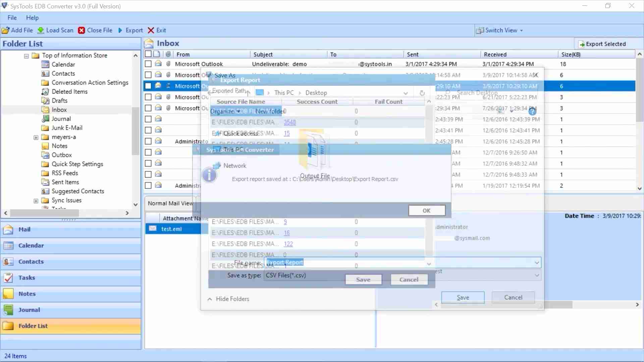Screen dimensions: 644x362
Task: Click OK on the export report dialog
Action: tap(426, 210)
